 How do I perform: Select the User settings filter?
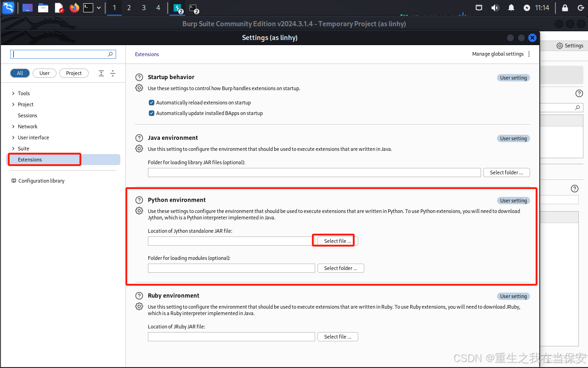45,73
